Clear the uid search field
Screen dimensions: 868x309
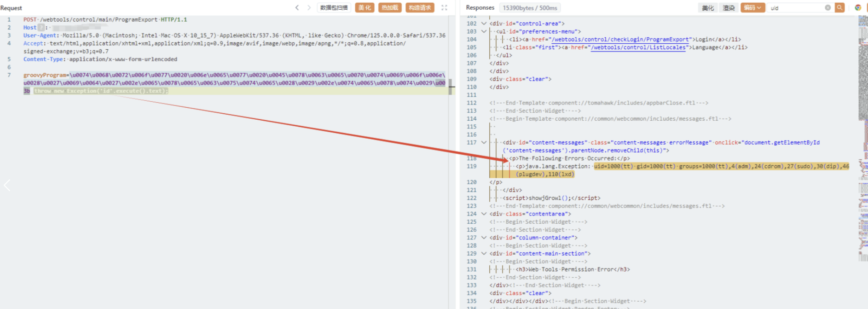coord(827,7)
